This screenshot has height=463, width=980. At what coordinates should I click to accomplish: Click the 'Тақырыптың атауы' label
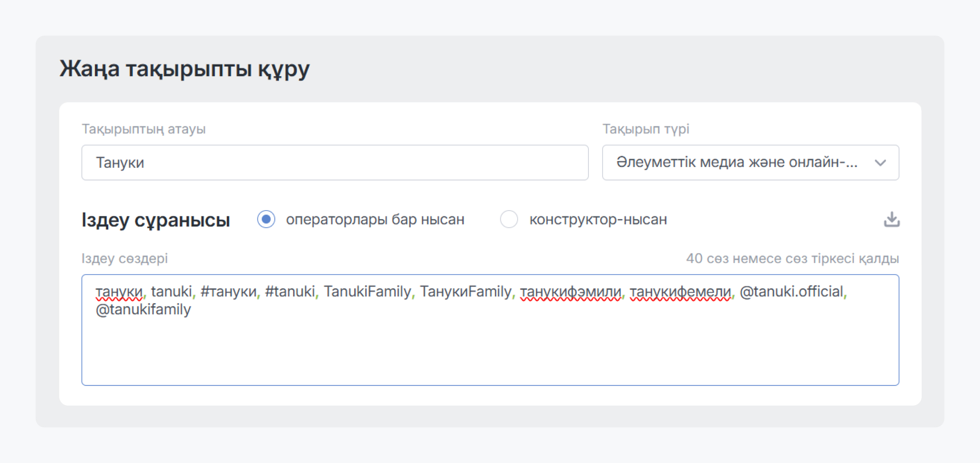(x=143, y=129)
